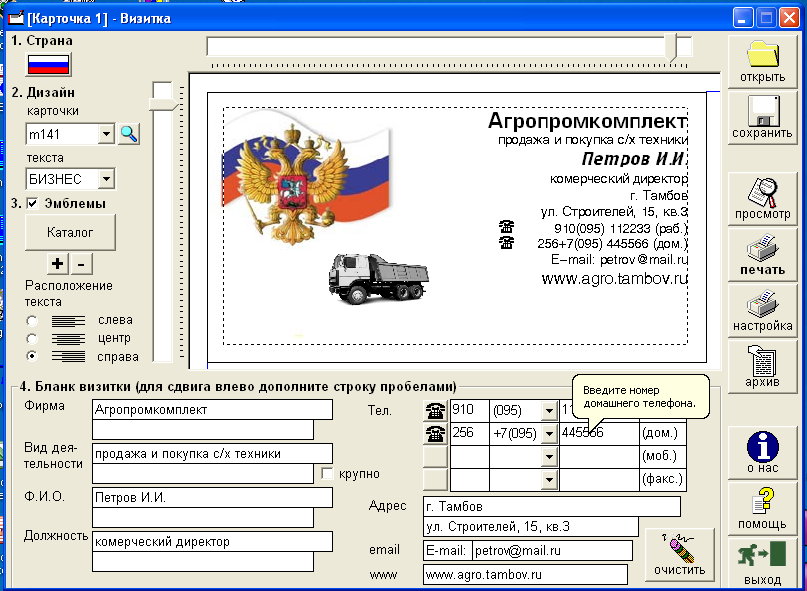Select the dump truck image on the card
The height and width of the screenshot is (591, 807).
coord(378,279)
